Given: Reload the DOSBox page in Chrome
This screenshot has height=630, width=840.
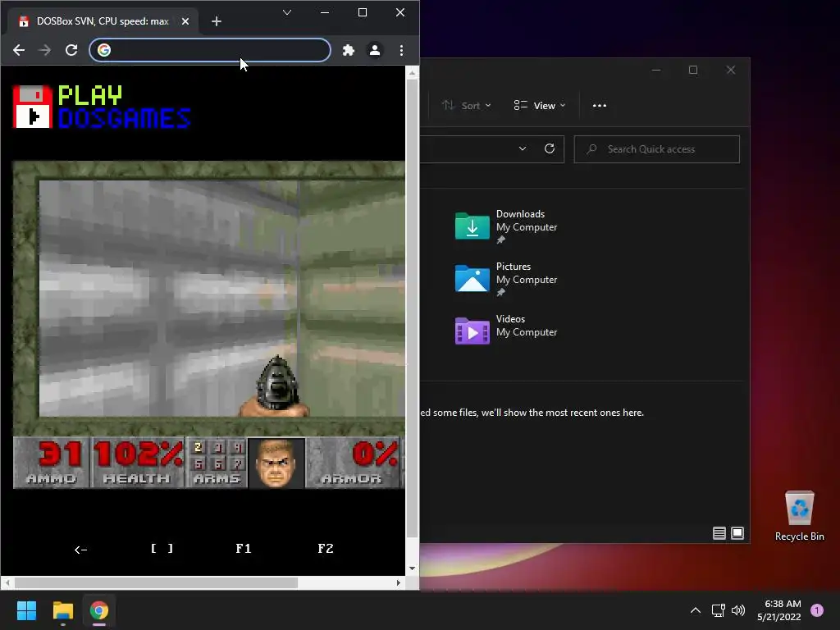Looking at the screenshot, I should click(x=71, y=50).
